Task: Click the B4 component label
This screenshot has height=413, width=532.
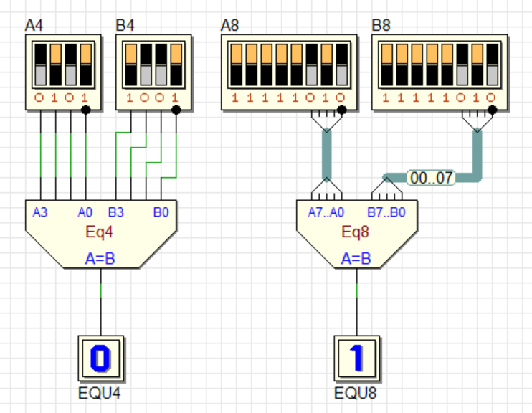Action: [125, 25]
